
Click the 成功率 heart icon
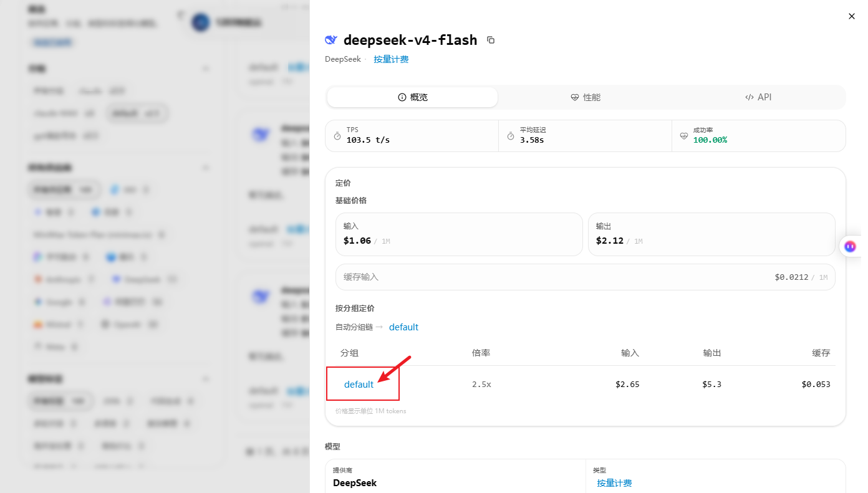(684, 135)
